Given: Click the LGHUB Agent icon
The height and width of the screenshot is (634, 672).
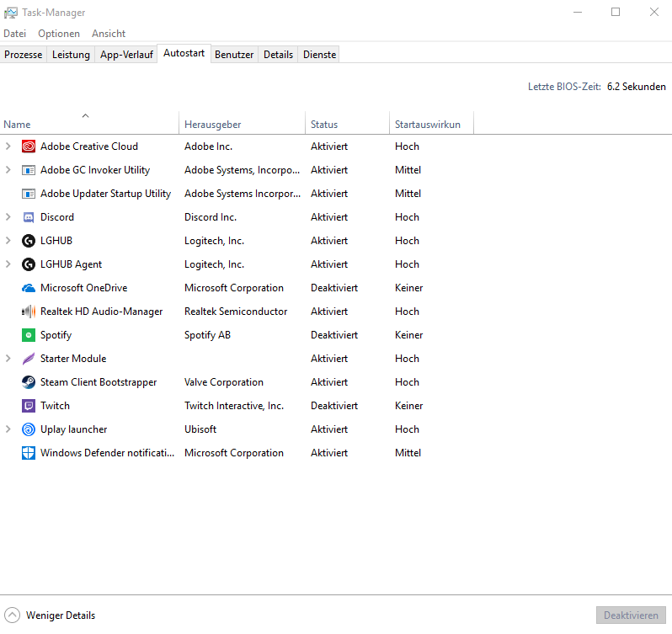Looking at the screenshot, I should [29, 264].
